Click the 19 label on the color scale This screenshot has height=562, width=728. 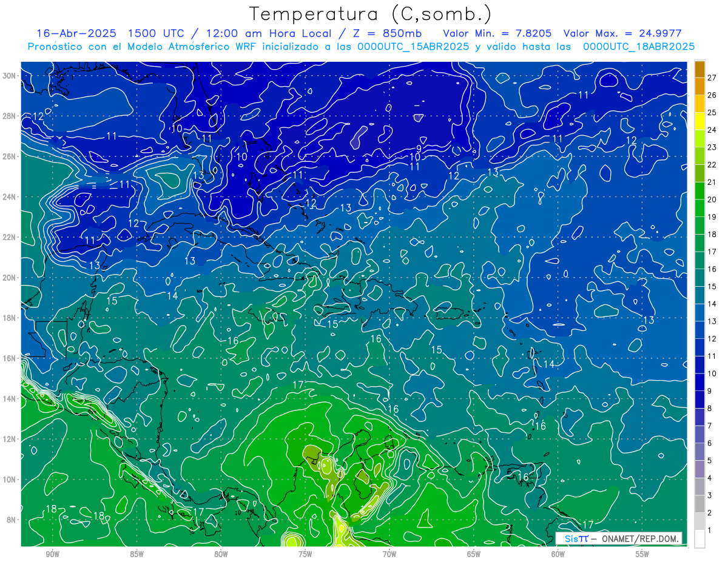[x=712, y=216]
